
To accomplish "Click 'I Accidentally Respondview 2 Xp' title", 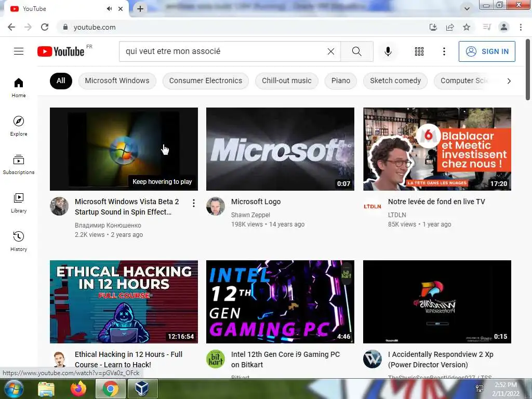I will [441, 360].
